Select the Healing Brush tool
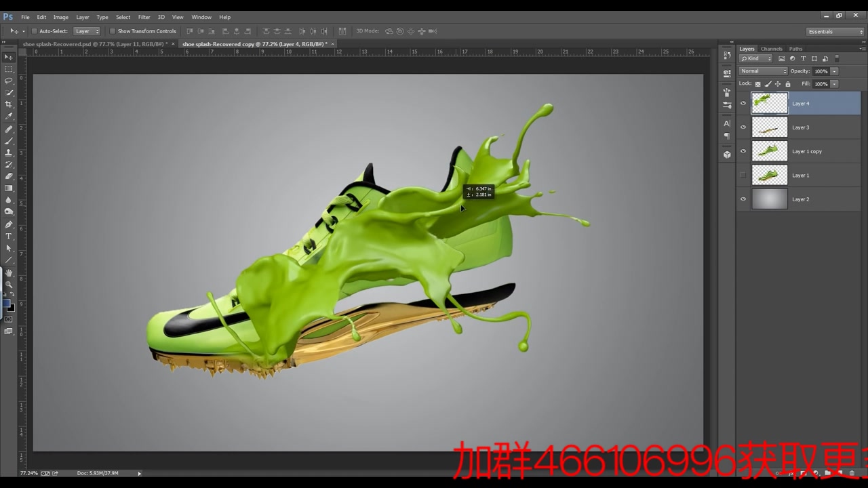The width and height of the screenshot is (868, 488). tap(9, 129)
